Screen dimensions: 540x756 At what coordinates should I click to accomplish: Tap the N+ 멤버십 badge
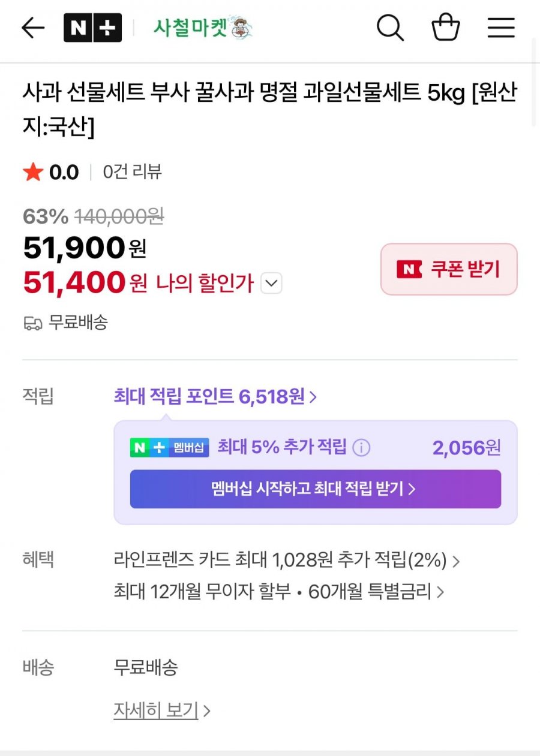click(169, 448)
